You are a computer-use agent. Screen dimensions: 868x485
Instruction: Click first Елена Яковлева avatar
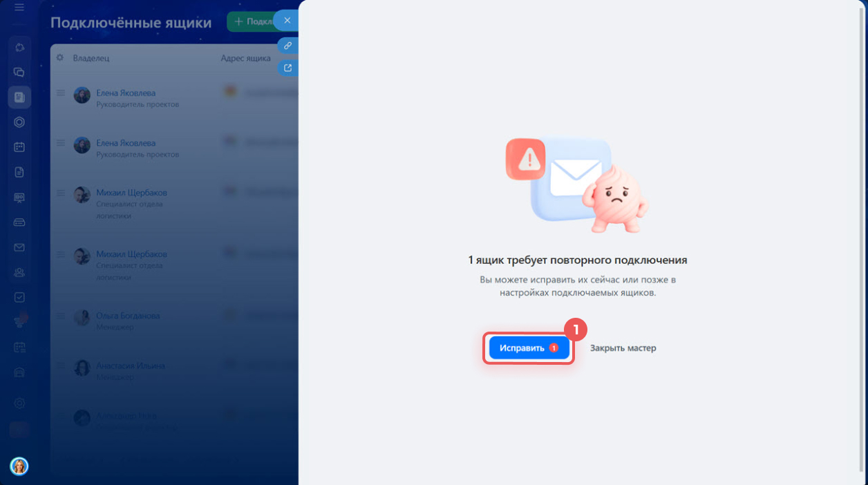(x=82, y=95)
